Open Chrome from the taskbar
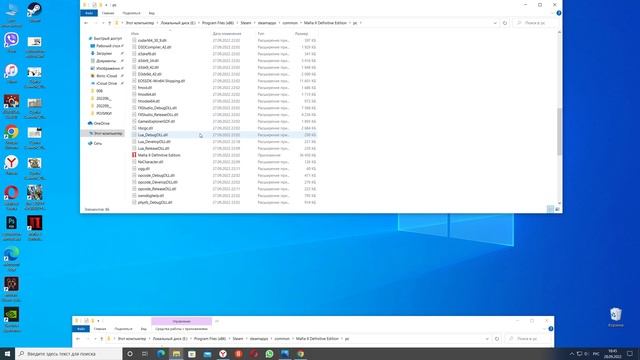 pyautogui.click(x=300, y=354)
